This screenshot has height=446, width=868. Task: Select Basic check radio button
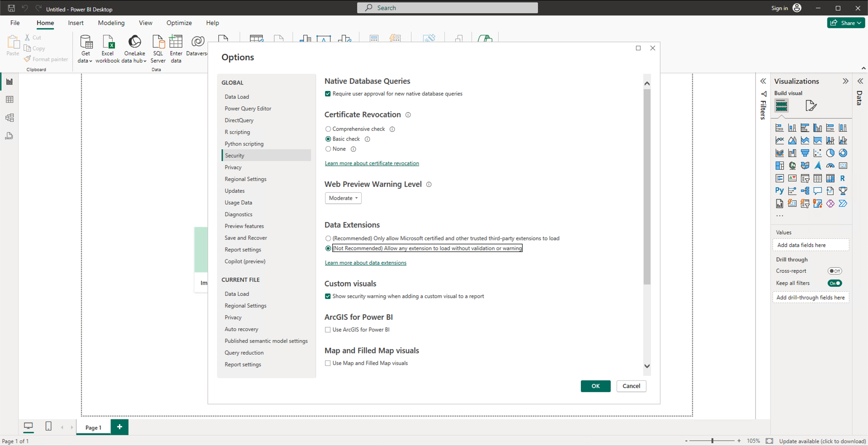328,139
